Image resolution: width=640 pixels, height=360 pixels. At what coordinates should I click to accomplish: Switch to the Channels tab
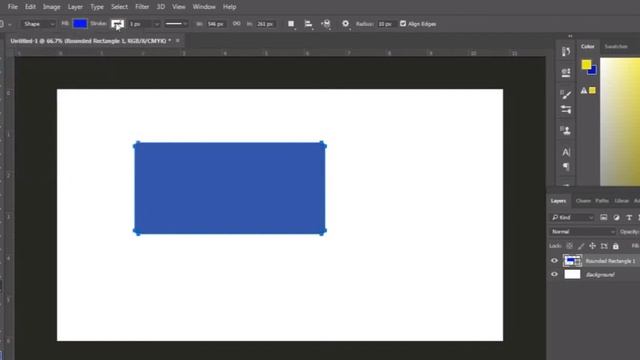coord(583,201)
